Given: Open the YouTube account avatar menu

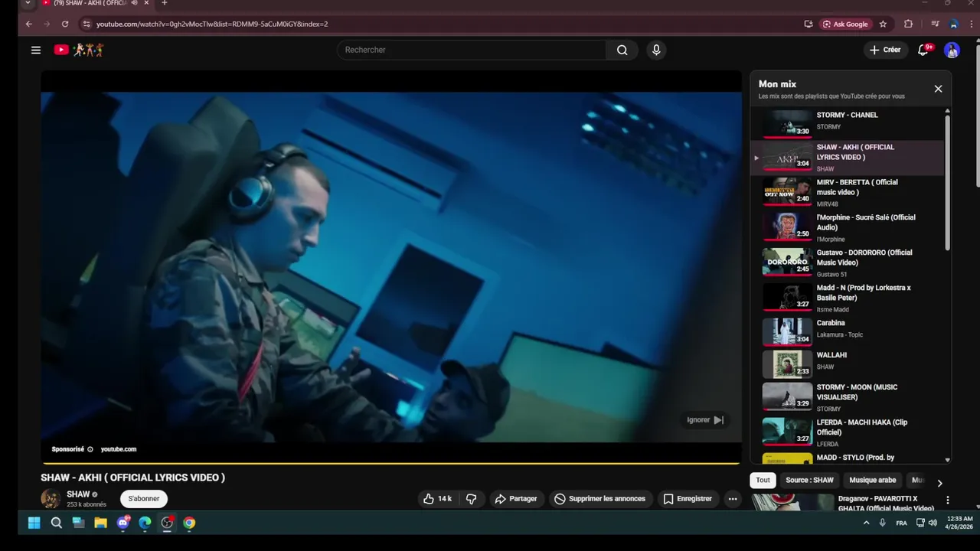Looking at the screenshot, I should pos(952,50).
